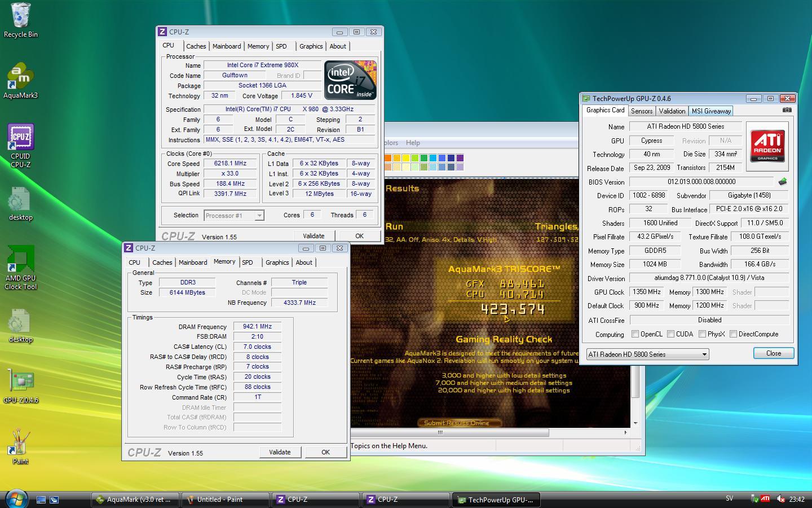812x508 pixels.
Task: Open the Graphics tab in the lower CPU-Z window
Action: click(x=277, y=262)
